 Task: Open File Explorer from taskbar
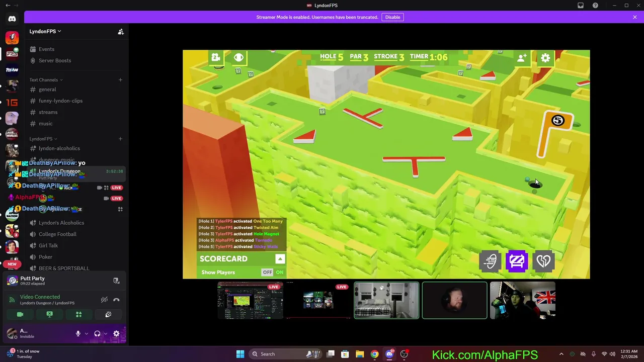[360, 354]
